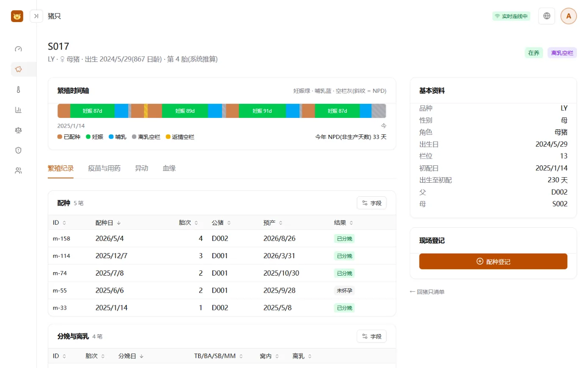The height and width of the screenshot is (368, 588).
Task: Click the 未怀孕 result badge
Action: click(x=344, y=290)
